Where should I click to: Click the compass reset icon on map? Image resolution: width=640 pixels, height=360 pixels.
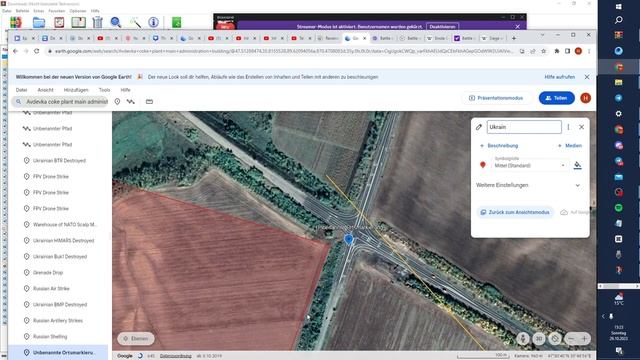pyautogui.click(x=555, y=338)
